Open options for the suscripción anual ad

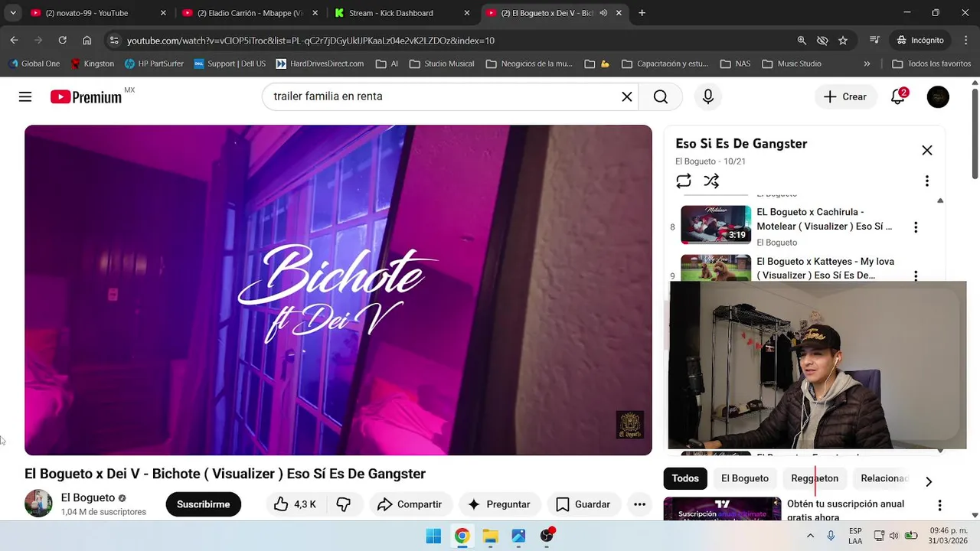pos(939,505)
